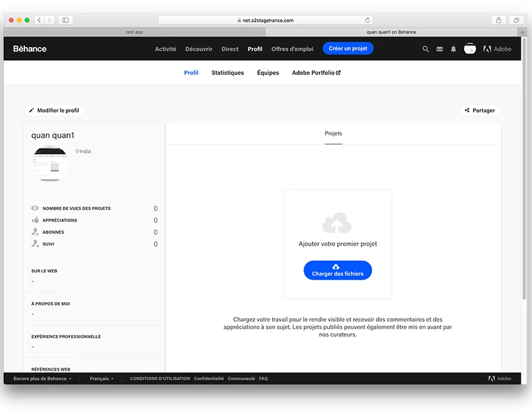Click the Créer un projet button
This screenshot has height=416, width=532.
[348, 49]
